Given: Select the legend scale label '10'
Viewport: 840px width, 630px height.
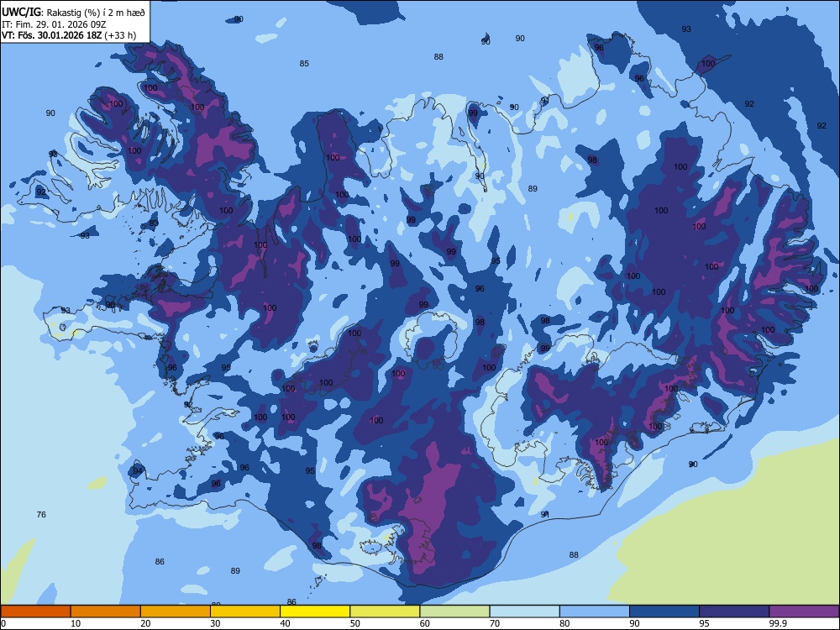Looking at the screenshot, I should coord(76,623).
